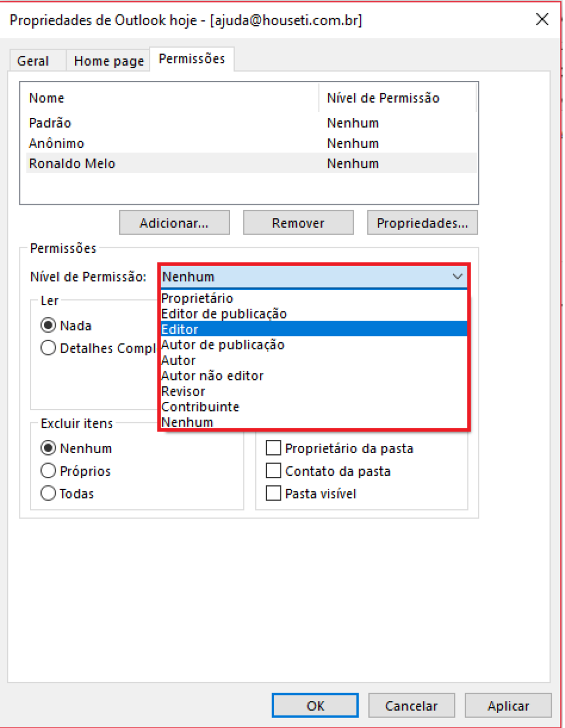
Task: Select the Permissões tab
Action: tap(192, 59)
